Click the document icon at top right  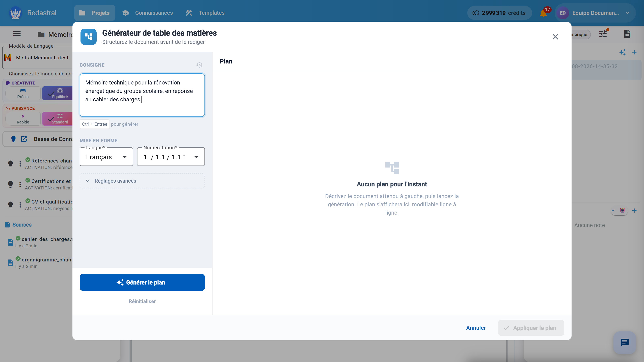627,34
